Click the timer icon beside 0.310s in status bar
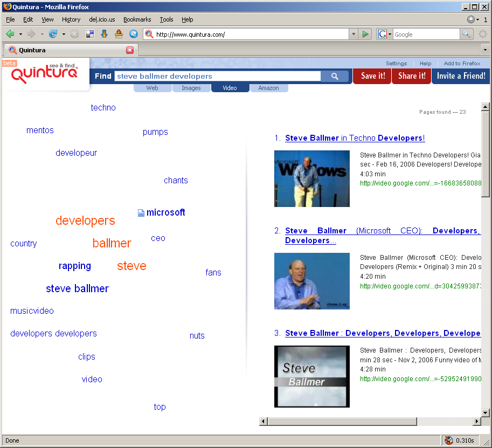The image size is (492, 448). click(x=449, y=440)
